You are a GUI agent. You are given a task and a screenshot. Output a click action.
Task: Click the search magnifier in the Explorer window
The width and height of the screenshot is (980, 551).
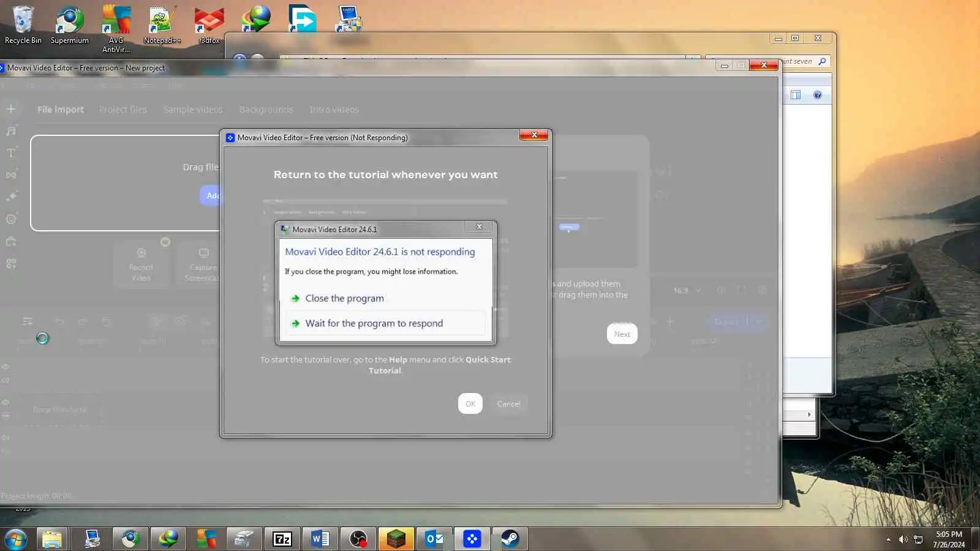pyautogui.click(x=822, y=61)
